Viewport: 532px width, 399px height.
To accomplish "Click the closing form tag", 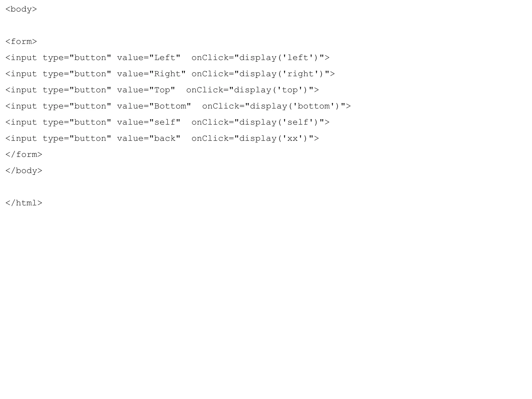I will tap(24, 155).
